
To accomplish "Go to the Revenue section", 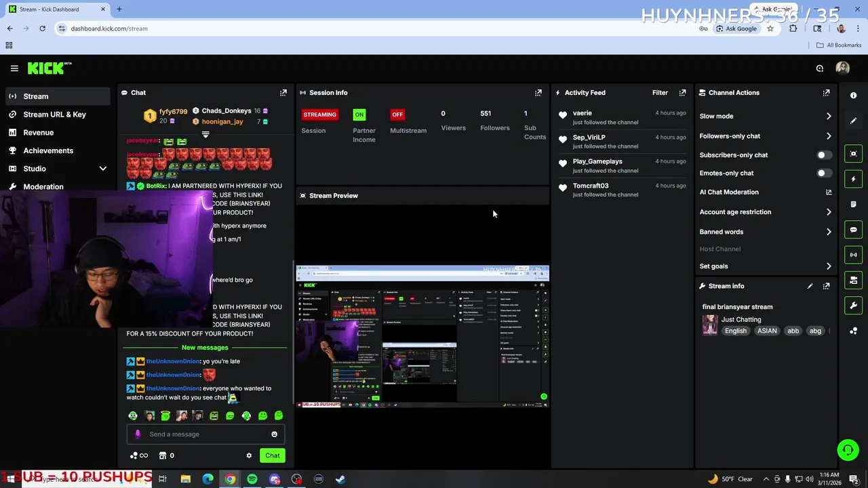I will 56,133.
